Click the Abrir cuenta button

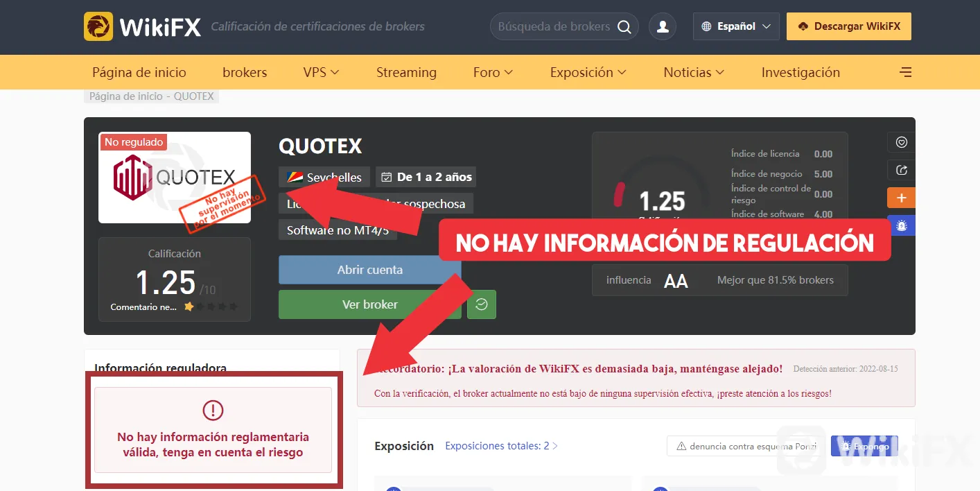click(x=370, y=270)
